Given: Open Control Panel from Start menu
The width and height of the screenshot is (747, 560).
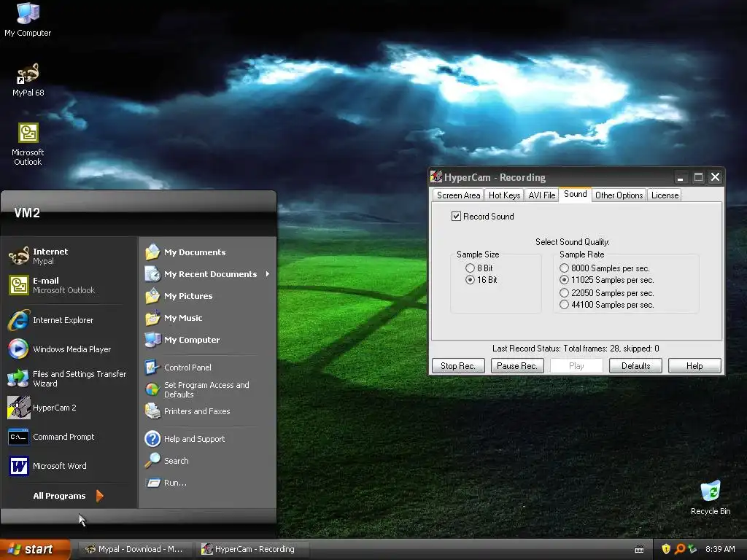Looking at the screenshot, I should [x=208, y=367].
